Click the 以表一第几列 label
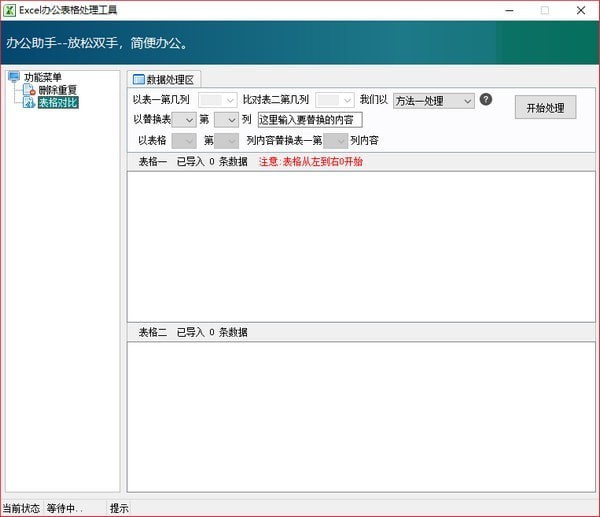 [161, 99]
